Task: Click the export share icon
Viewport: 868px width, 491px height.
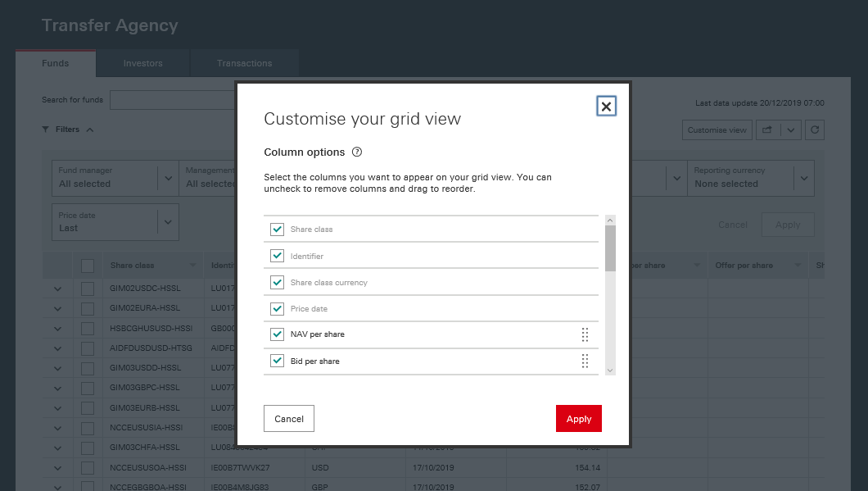Action: pos(767,130)
